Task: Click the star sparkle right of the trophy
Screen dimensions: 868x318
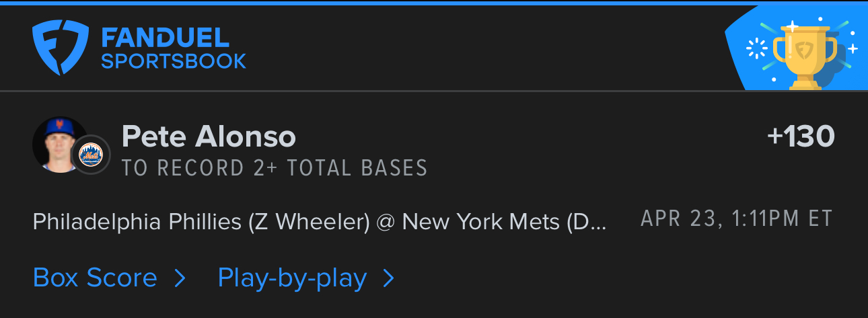Action: coord(853,48)
